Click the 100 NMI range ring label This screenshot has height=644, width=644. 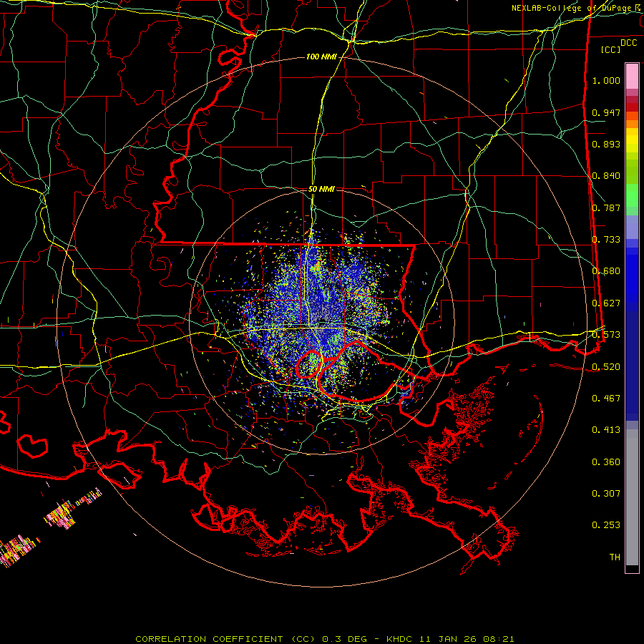pos(321,57)
